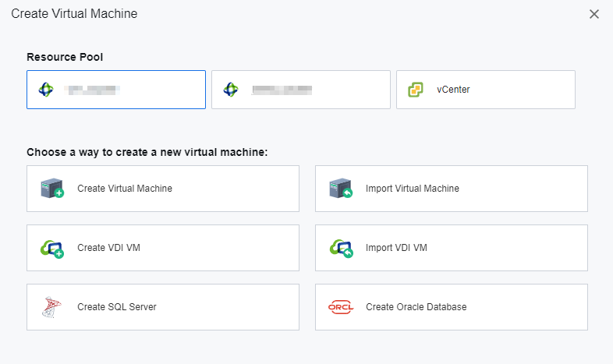Choose the Create SQL Server option text
The width and height of the screenshot is (613, 364).
pos(117,307)
